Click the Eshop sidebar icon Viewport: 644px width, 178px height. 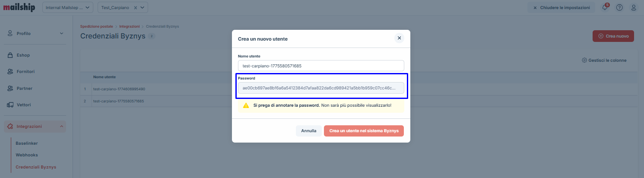[10, 55]
